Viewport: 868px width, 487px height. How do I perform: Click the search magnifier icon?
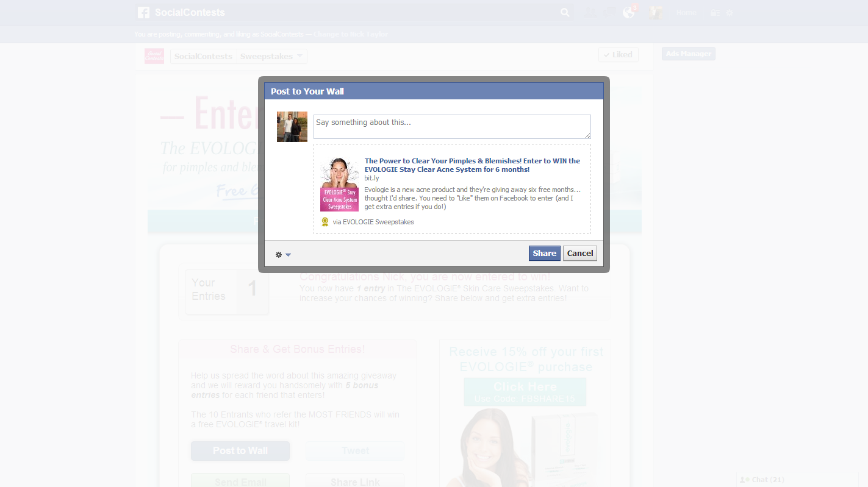565,12
